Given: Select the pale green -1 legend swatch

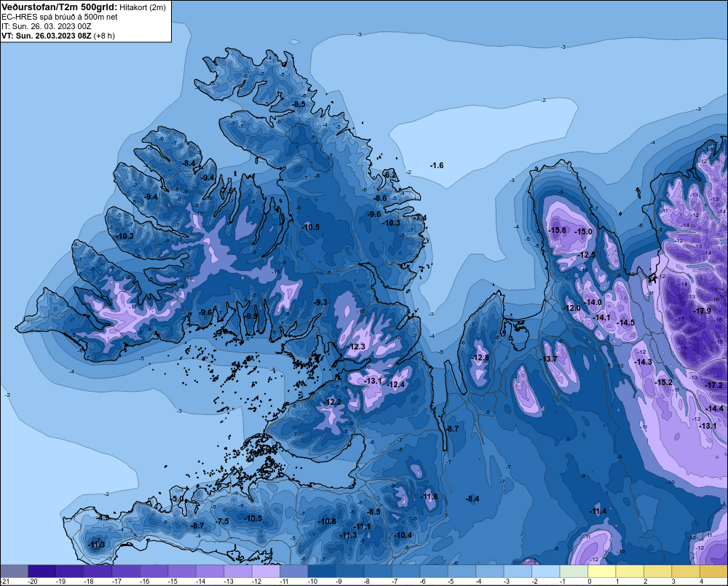Looking at the screenshot, I should click(x=574, y=571).
